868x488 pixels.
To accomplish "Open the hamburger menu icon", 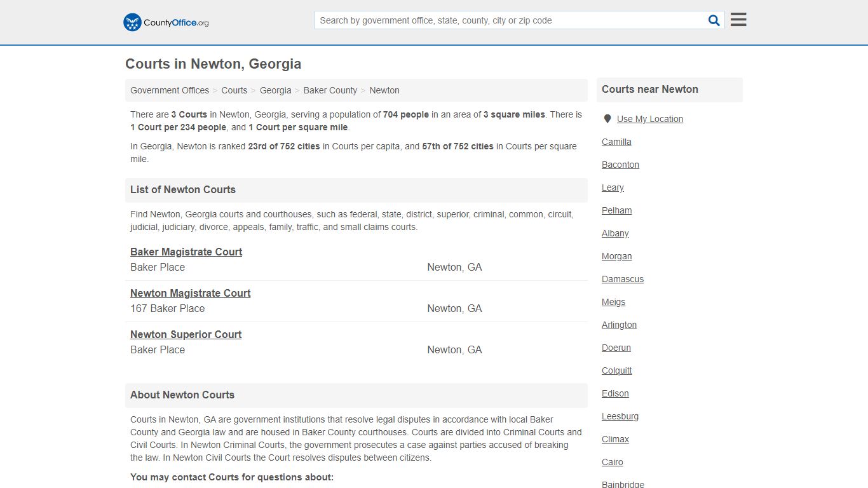I will pos(738,20).
